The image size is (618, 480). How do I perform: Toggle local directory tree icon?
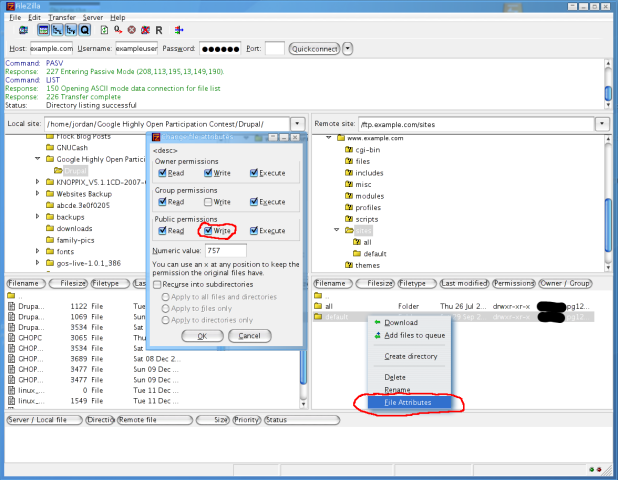pyautogui.click(x=57, y=30)
